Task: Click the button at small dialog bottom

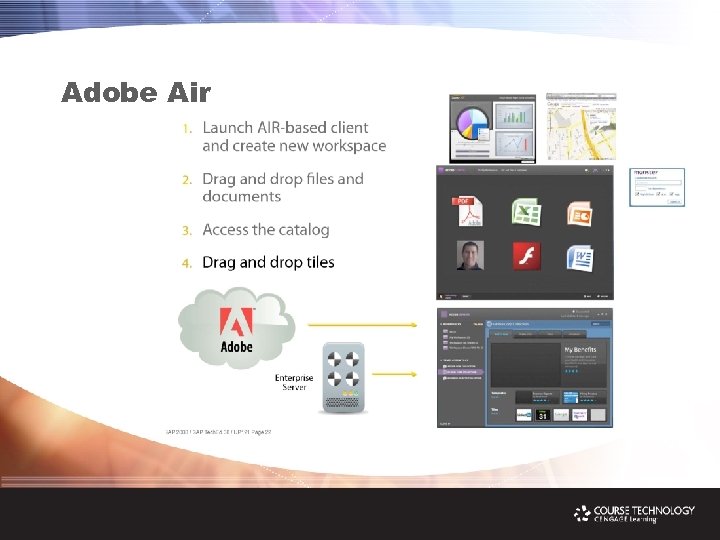Action: coord(674,202)
